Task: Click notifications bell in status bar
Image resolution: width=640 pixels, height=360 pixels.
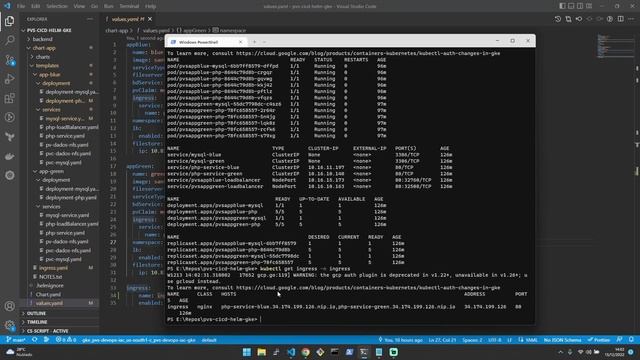Action: click(x=631, y=340)
